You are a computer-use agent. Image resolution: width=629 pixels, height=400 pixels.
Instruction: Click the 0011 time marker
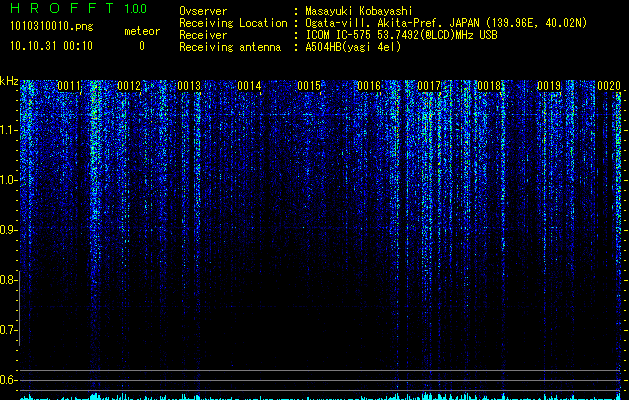click(69, 86)
